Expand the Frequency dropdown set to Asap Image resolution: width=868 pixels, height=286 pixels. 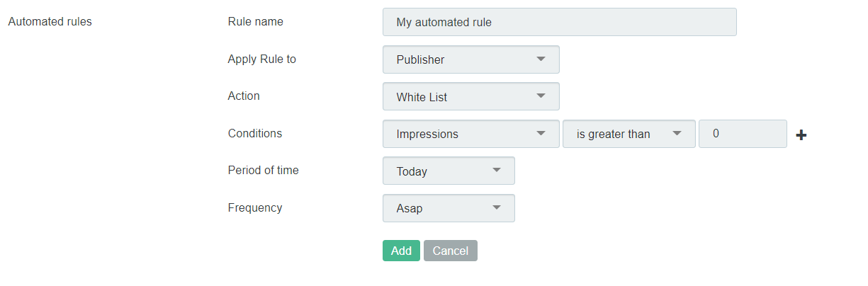449,208
